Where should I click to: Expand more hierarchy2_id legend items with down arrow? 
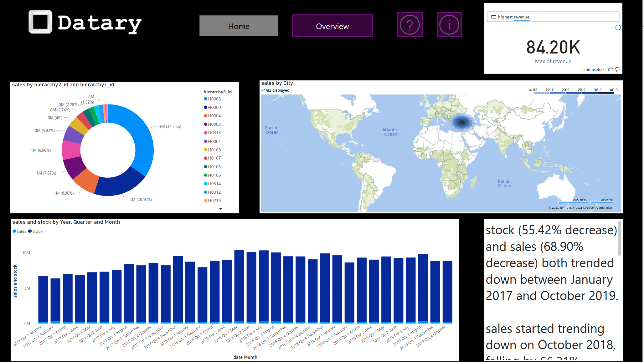pos(221,209)
